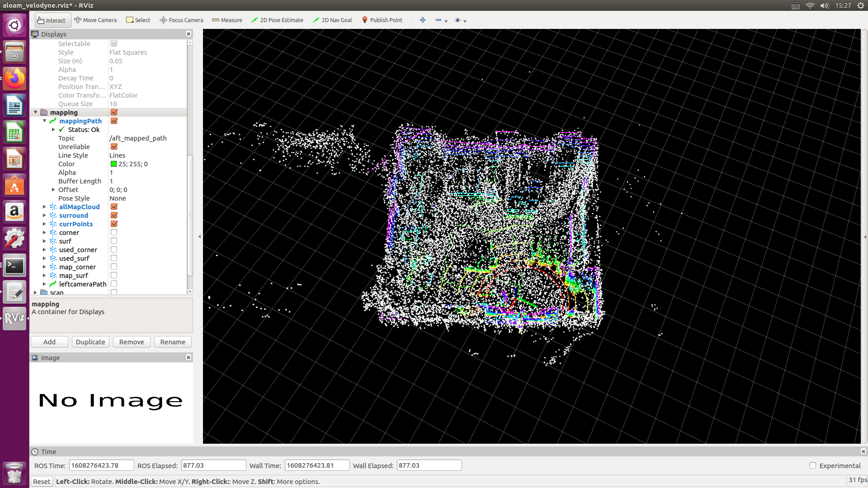Choose the 2D Pose Estimate tool

pyautogui.click(x=277, y=20)
